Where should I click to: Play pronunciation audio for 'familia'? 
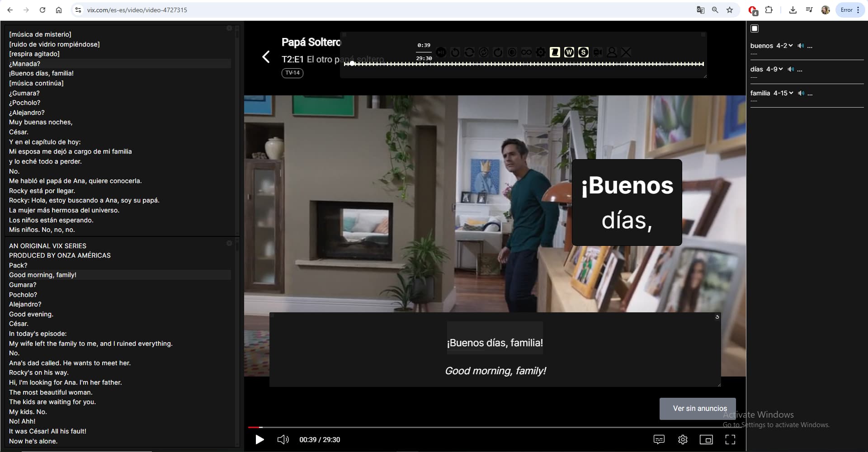pos(801,93)
